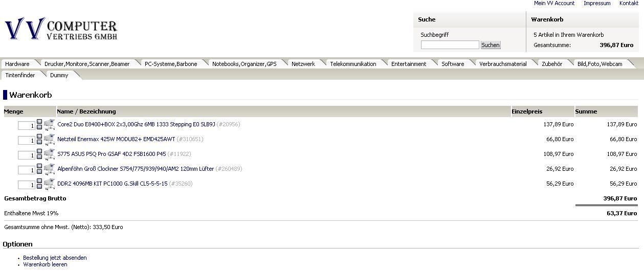The width and height of the screenshot is (644, 272).
Task: Decrease quantity of DDR2 4096MB KIT G.Skill
Action: (39, 187)
